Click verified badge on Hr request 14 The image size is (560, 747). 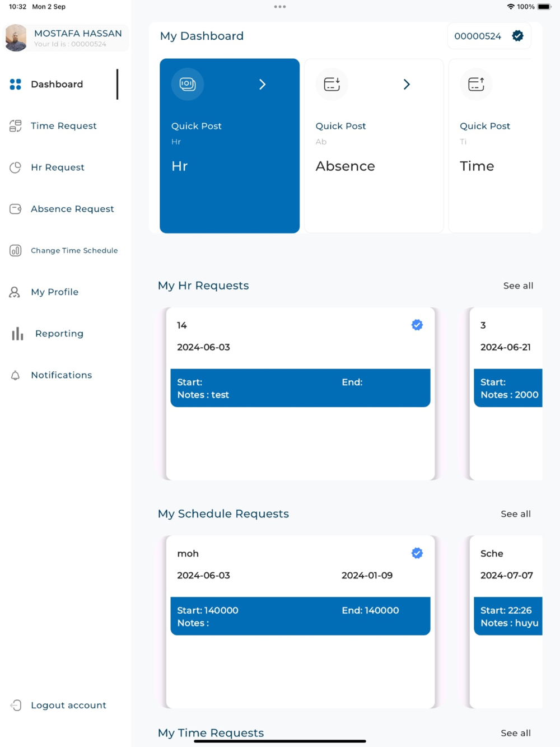pyautogui.click(x=417, y=325)
